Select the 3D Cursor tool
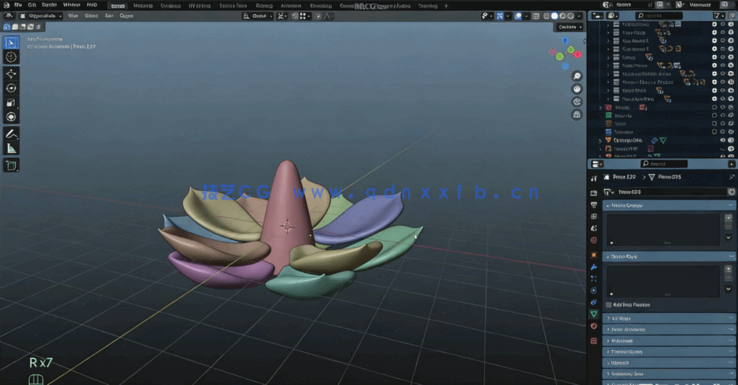Image resolution: width=738 pixels, height=385 pixels. (11, 57)
